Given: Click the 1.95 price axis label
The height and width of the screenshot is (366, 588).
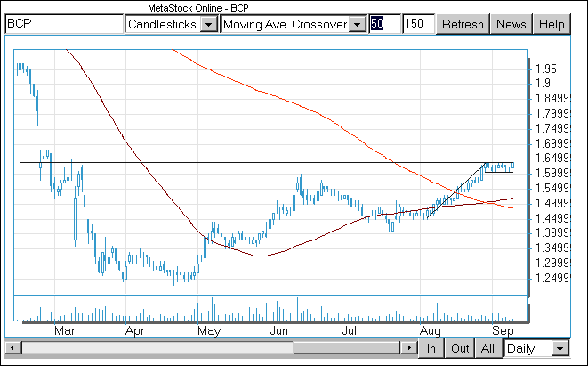Looking at the screenshot, I should click(x=546, y=69).
